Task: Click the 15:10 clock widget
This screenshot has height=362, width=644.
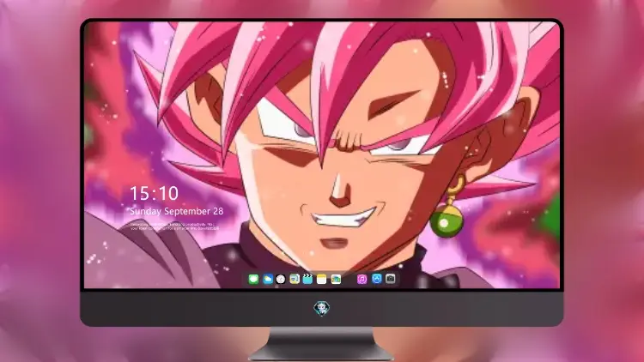Action: point(154,193)
